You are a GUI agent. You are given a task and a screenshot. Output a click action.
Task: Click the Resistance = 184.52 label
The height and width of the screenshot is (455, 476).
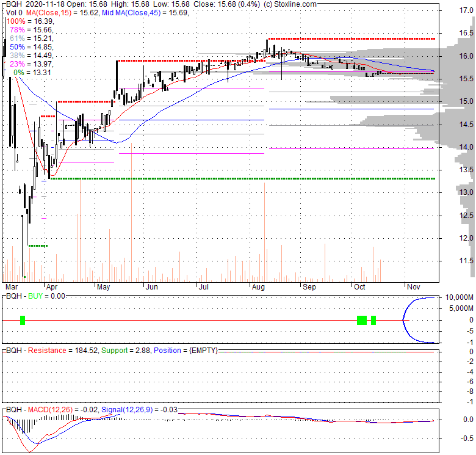(x=63, y=351)
